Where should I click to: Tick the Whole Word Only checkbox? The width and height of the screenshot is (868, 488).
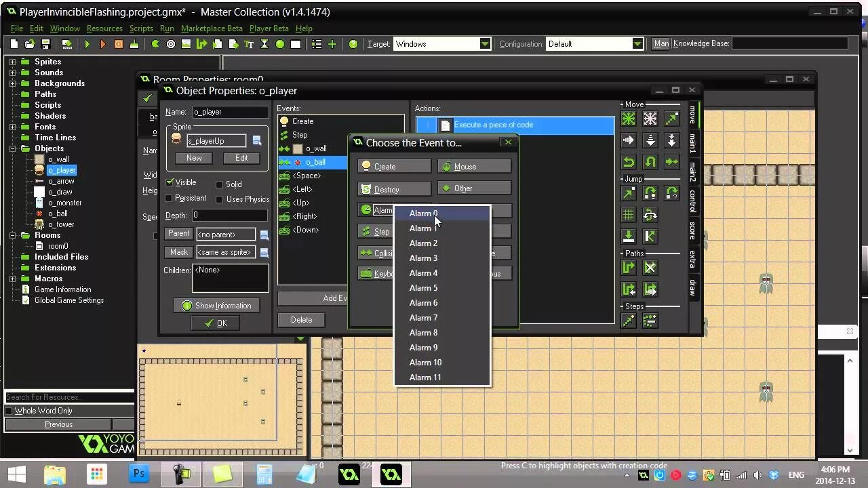(x=9, y=411)
